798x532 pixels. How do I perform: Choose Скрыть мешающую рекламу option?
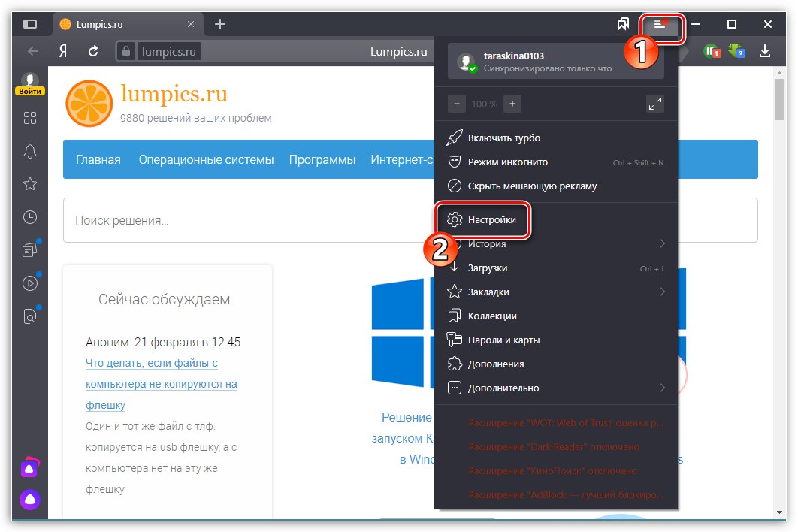[556, 186]
